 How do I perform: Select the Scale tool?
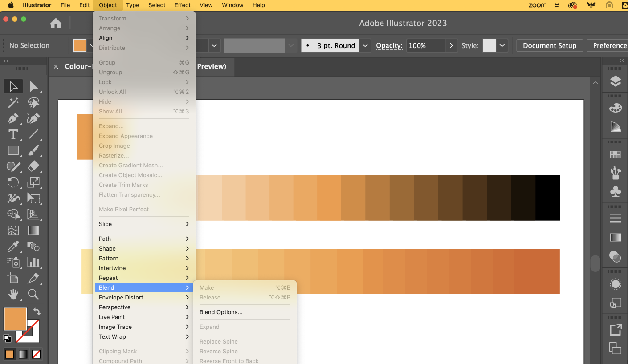pos(33,182)
